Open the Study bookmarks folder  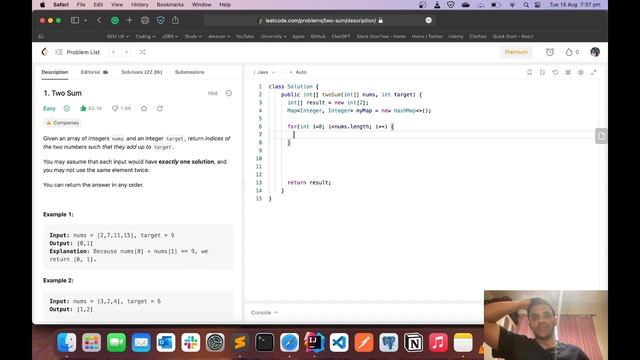193,36
